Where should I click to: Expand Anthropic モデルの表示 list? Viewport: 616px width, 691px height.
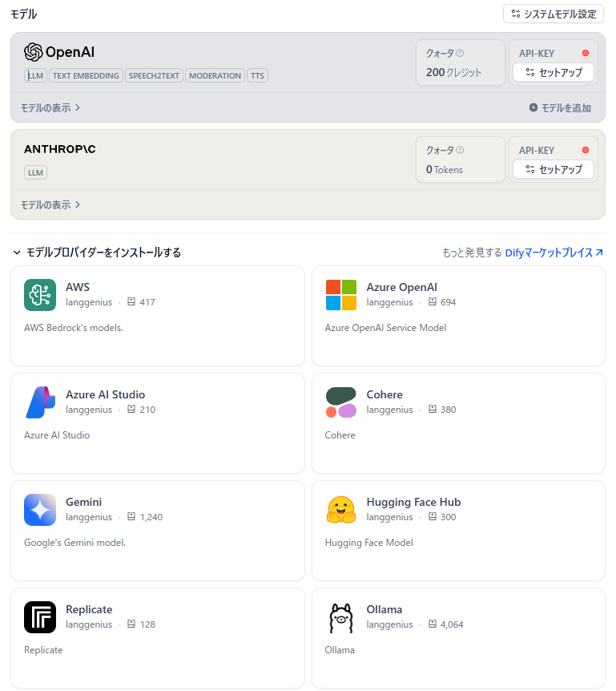tap(50, 204)
